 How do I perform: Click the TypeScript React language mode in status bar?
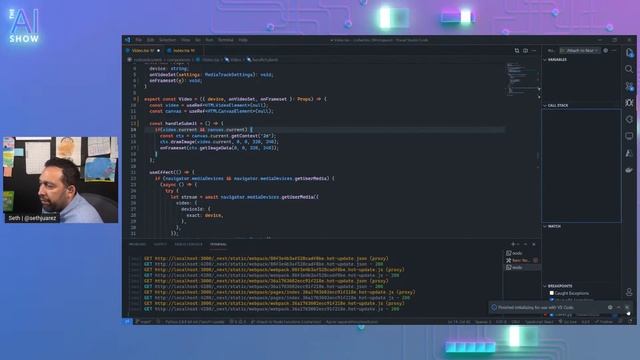coord(539,322)
